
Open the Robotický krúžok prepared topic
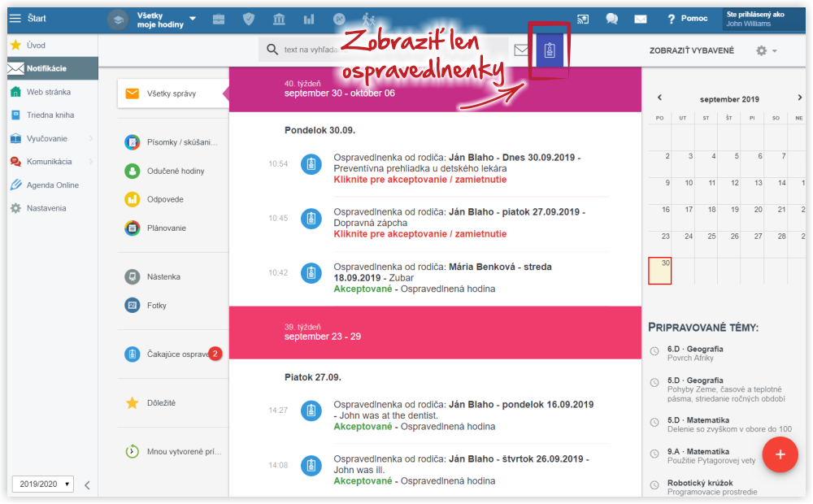(x=712, y=488)
